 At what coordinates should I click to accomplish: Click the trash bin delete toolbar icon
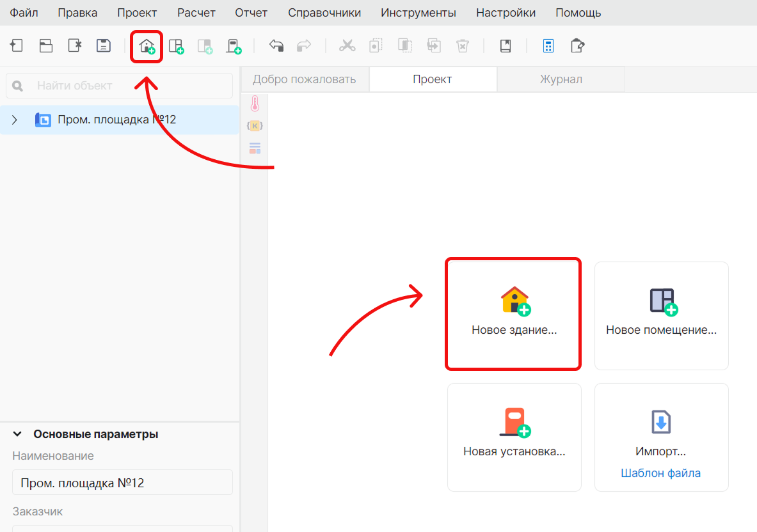click(463, 46)
